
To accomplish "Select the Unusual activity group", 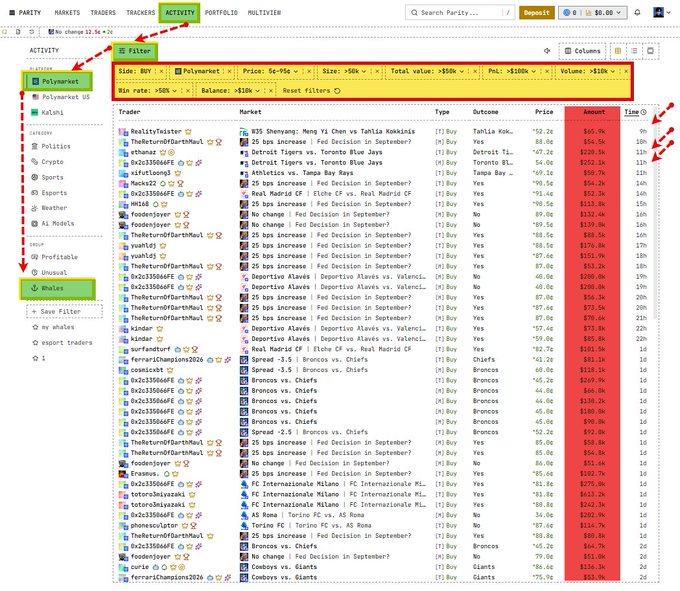I will point(49,272).
